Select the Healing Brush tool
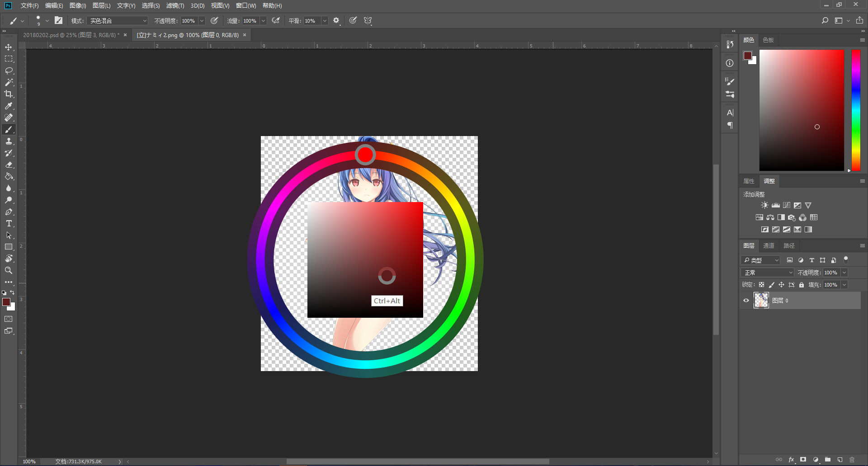Screen dimensions: 868x466 pos(9,118)
